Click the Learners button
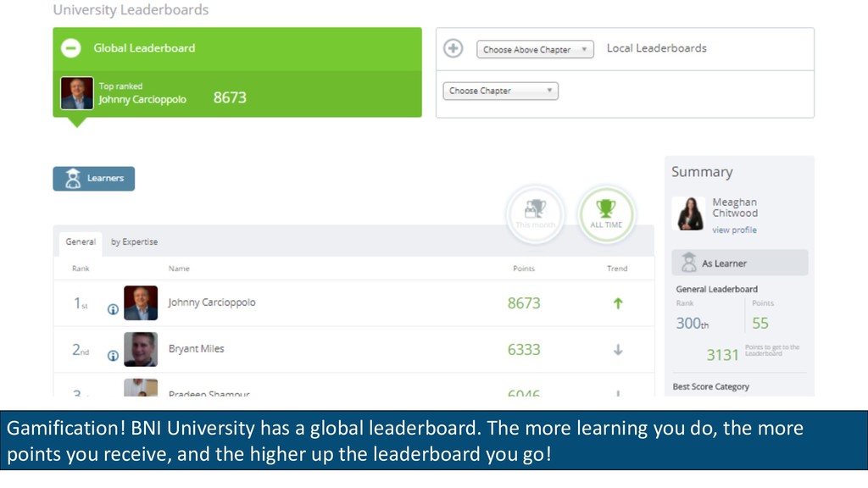Screen dimensions: 868x488 tap(93, 179)
